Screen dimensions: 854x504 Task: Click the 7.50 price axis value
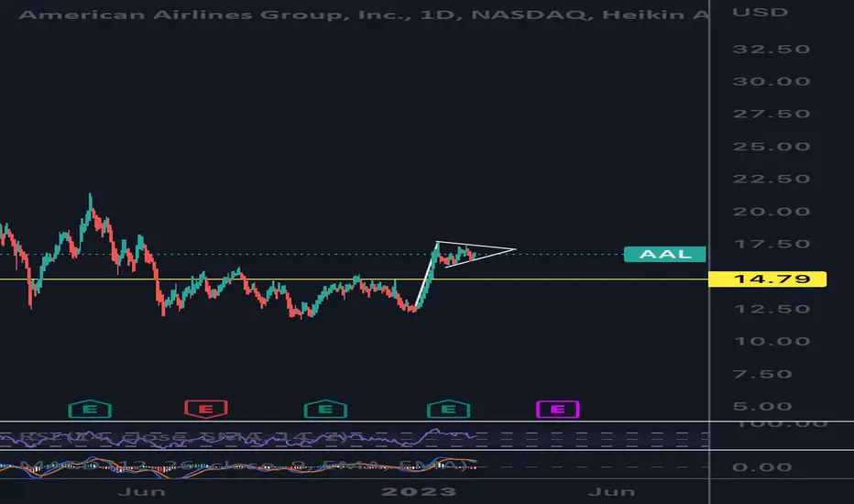[761, 374]
